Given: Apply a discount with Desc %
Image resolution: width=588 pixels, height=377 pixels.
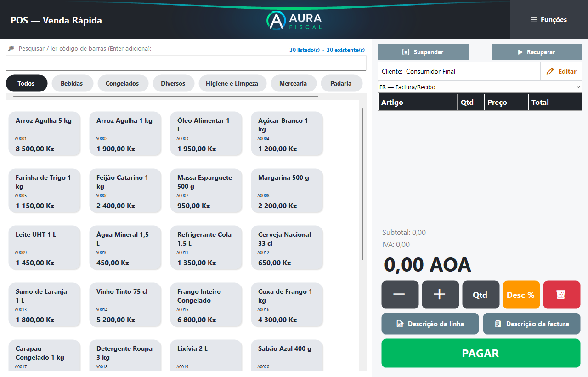Looking at the screenshot, I should (x=521, y=295).
